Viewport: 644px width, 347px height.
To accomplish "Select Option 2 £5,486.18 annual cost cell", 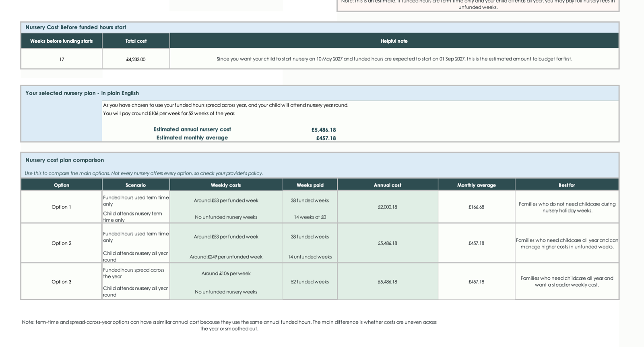I will pos(388,243).
